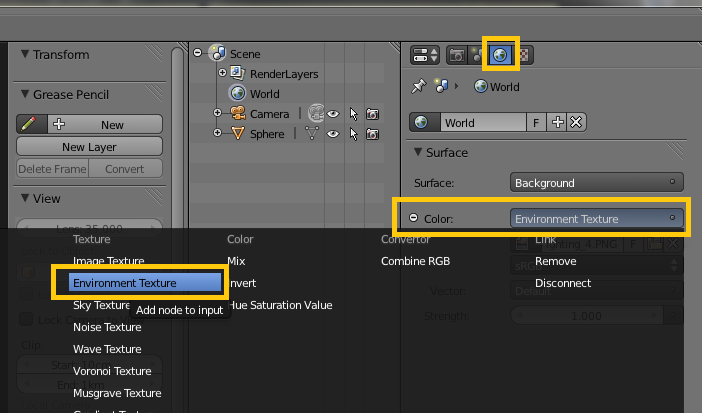The image size is (702, 413).
Task: Click the grease pencil draw icon
Action: coord(31,124)
